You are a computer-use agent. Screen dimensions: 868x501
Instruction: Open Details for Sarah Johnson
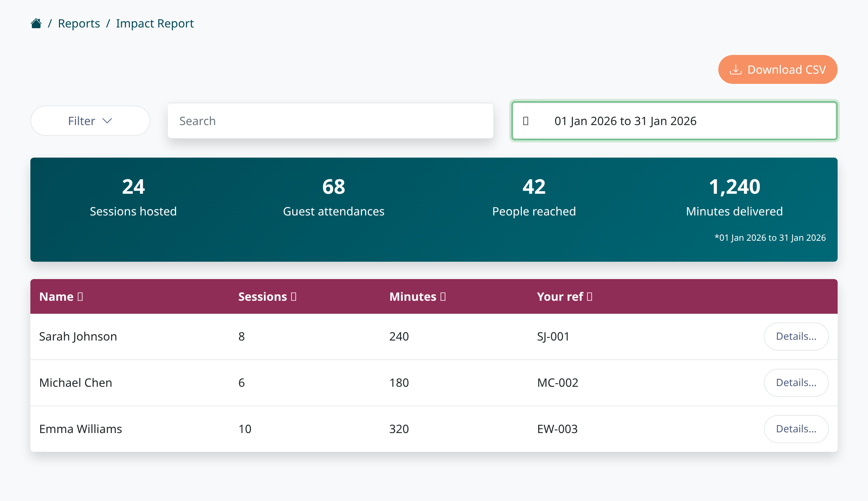[796, 337]
